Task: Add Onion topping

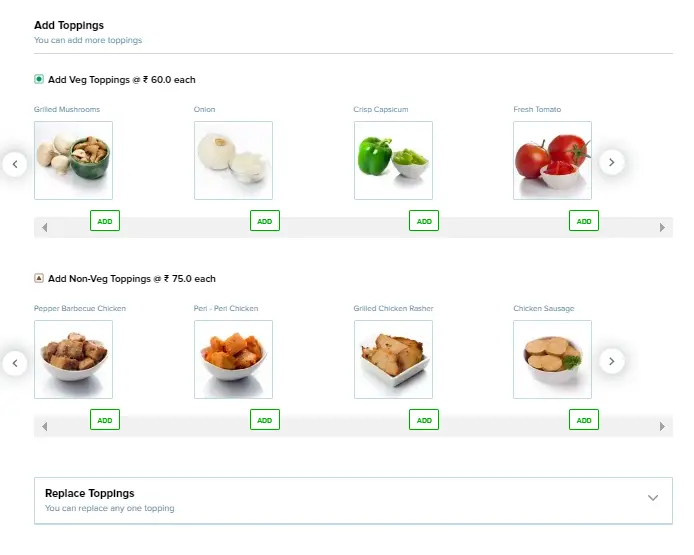Action: [265, 221]
